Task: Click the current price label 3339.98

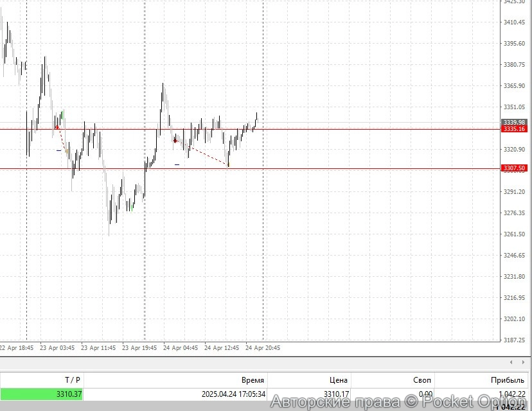Action: pyautogui.click(x=513, y=121)
